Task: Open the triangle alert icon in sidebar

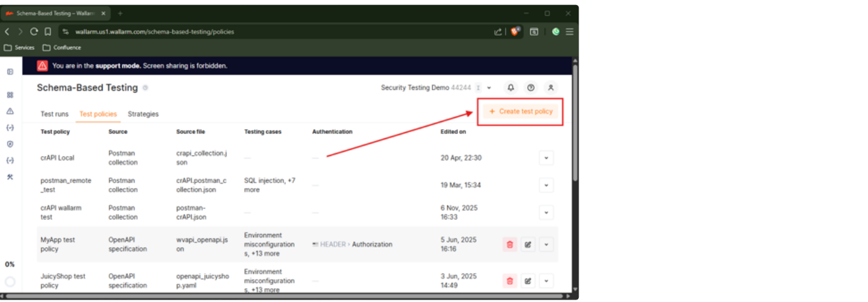Action: click(10, 111)
